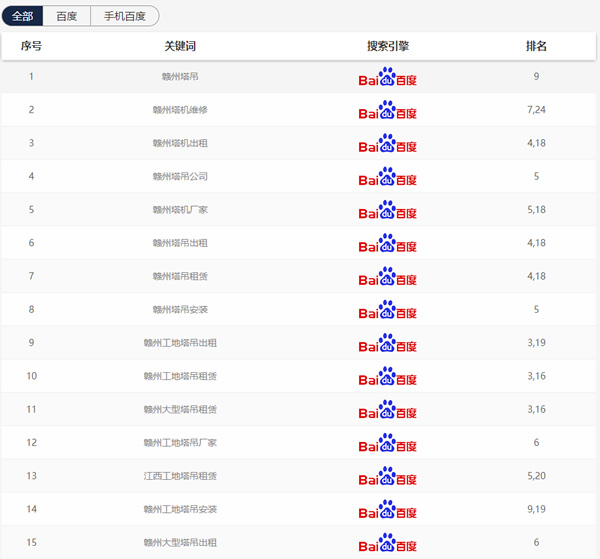Image resolution: width=600 pixels, height=559 pixels.
Task: Click the Baidu logo for 赣州工地塔吊厂家
Action: 387,443
